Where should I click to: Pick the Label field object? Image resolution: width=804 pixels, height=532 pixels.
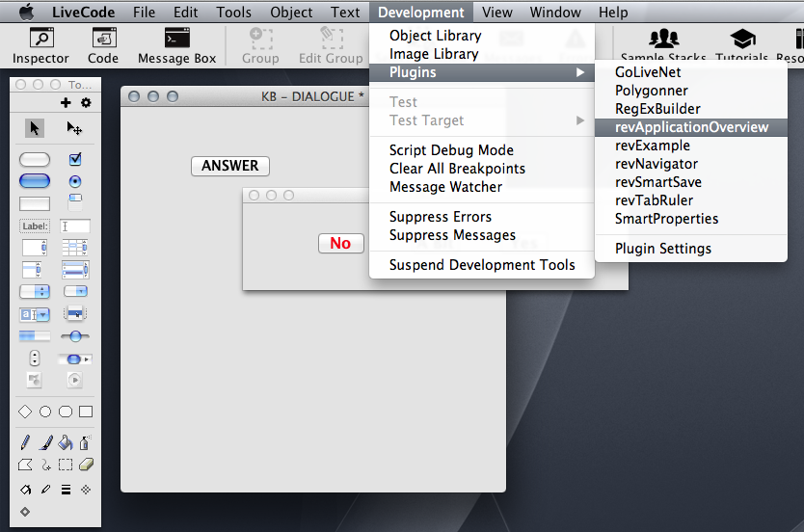pyautogui.click(x=35, y=226)
